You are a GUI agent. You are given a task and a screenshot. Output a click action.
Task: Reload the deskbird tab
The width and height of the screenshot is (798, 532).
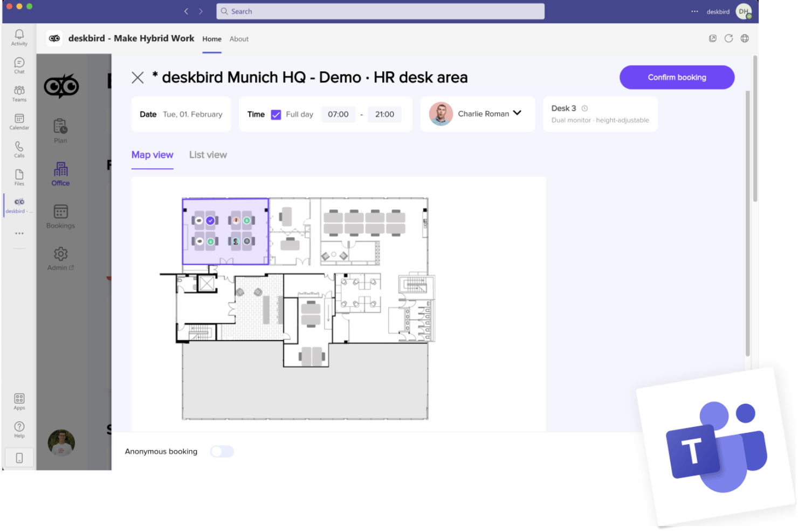728,38
